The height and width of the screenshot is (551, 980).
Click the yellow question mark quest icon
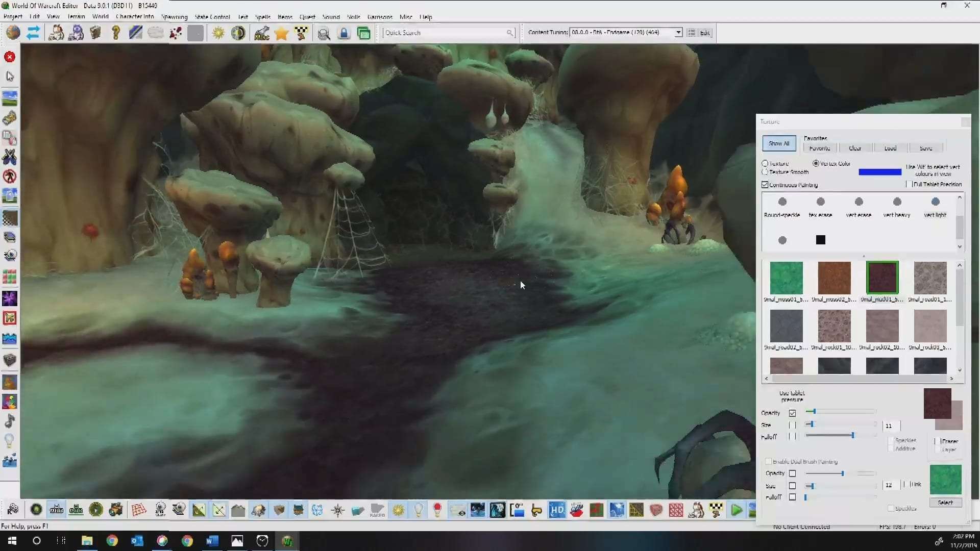coord(116,33)
